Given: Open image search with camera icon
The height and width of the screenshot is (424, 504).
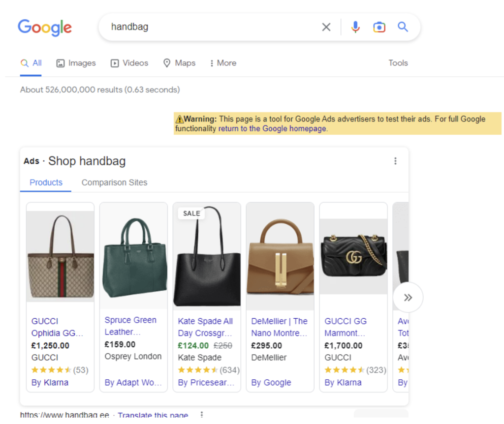Looking at the screenshot, I should click(x=379, y=27).
